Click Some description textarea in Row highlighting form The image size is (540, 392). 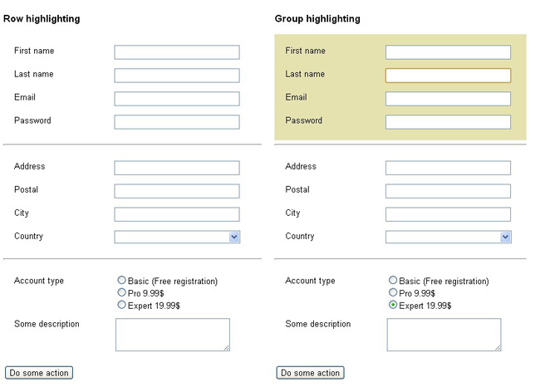tap(172, 335)
